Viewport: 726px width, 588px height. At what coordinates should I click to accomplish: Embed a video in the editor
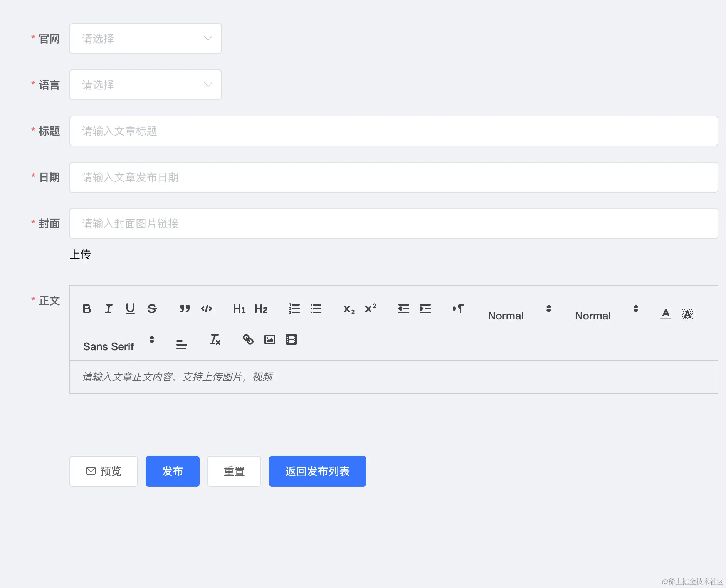[x=291, y=339]
